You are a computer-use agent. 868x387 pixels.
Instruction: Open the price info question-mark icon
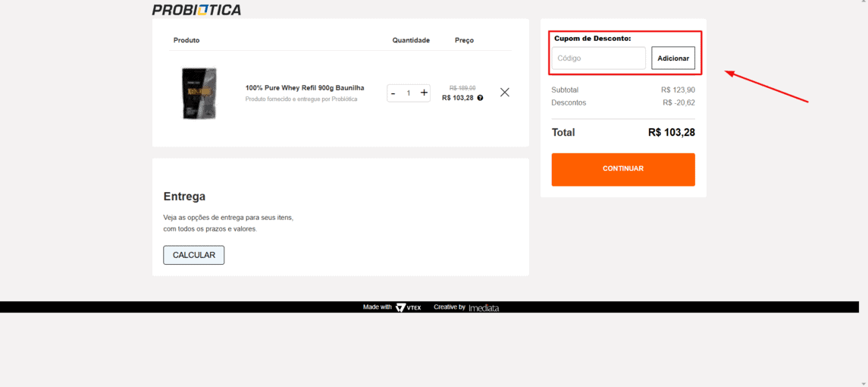(480, 98)
